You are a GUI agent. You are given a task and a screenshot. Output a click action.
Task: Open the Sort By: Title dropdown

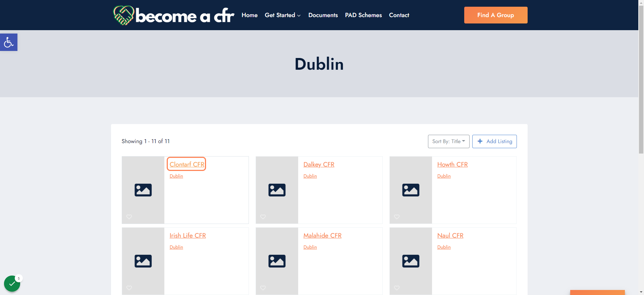448,141
